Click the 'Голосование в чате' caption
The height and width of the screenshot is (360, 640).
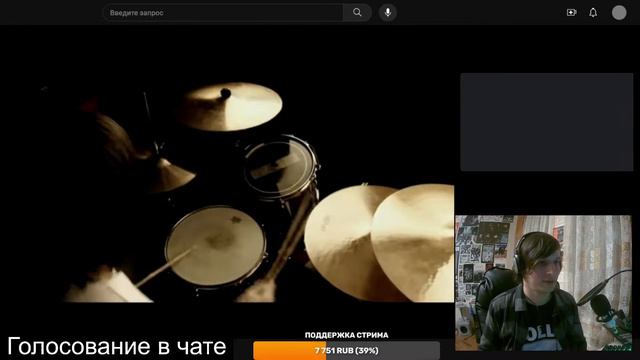coord(117,347)
